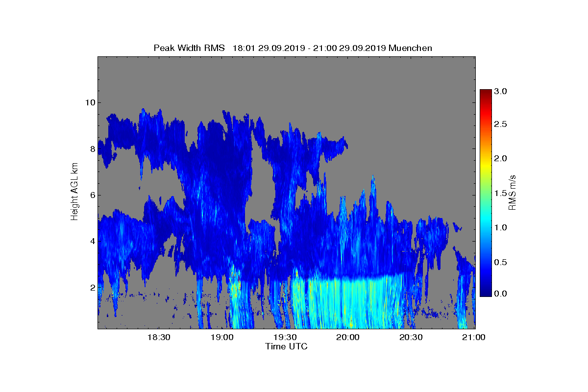Click the 21:00 time tick label
This screenshot has height=392, width=588.
pos(474,337)
